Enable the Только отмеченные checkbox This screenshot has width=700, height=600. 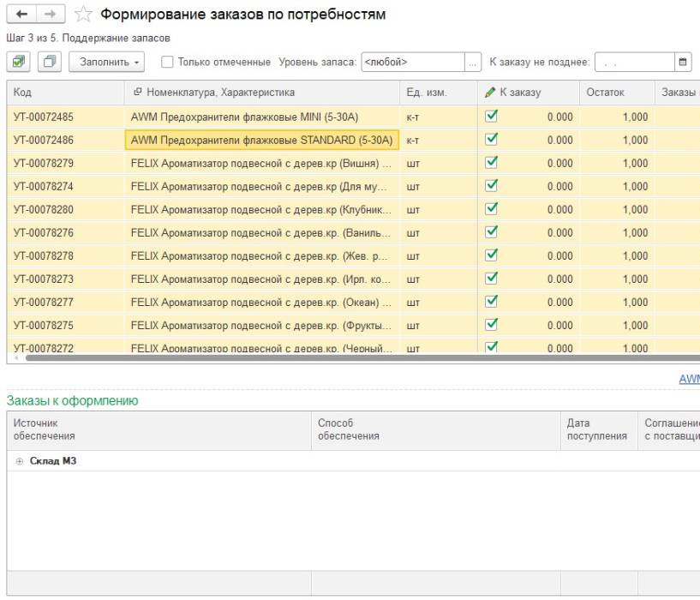point(167,62)
